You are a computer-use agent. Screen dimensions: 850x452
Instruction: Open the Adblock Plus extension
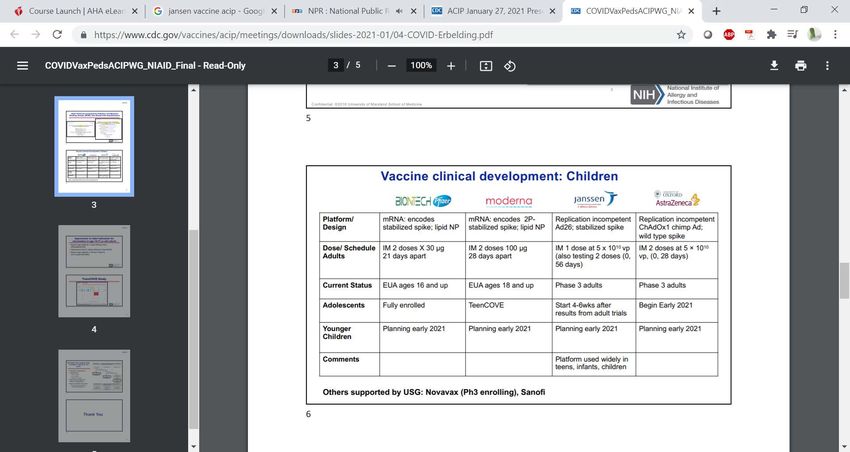pos(729,35)
